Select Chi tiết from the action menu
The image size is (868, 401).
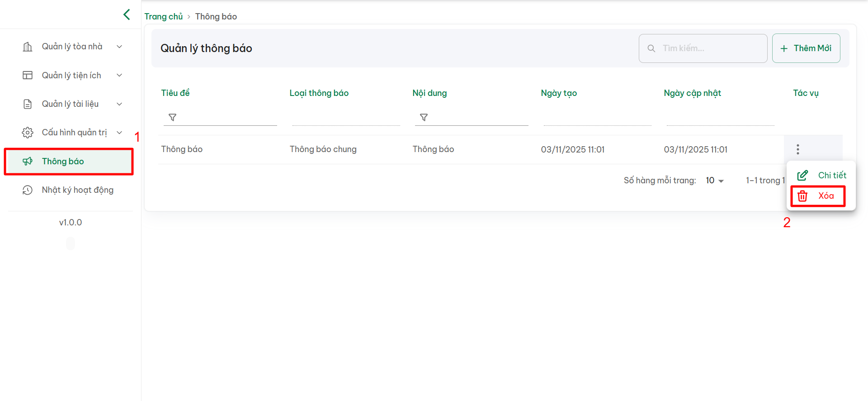(822, 175)
